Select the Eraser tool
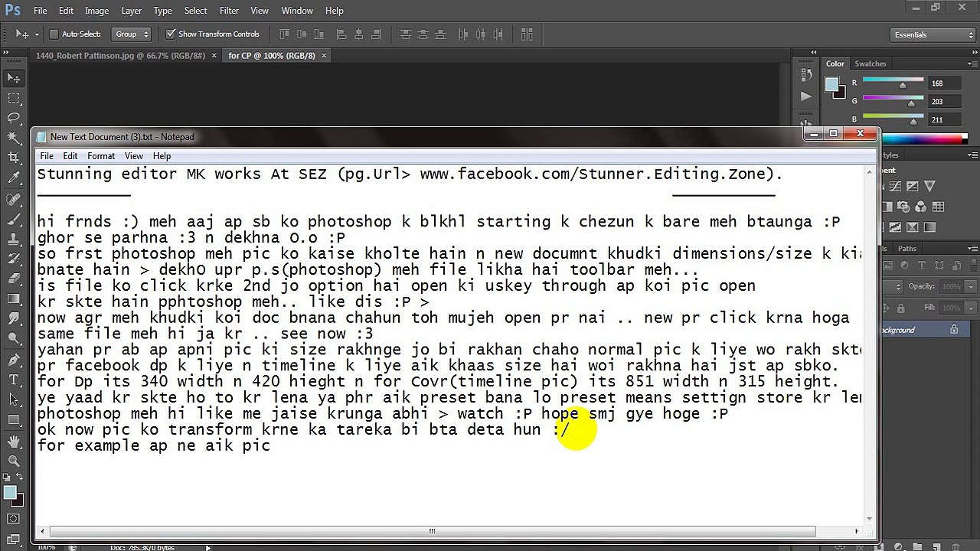980x551 pixels. pos(14,279)
